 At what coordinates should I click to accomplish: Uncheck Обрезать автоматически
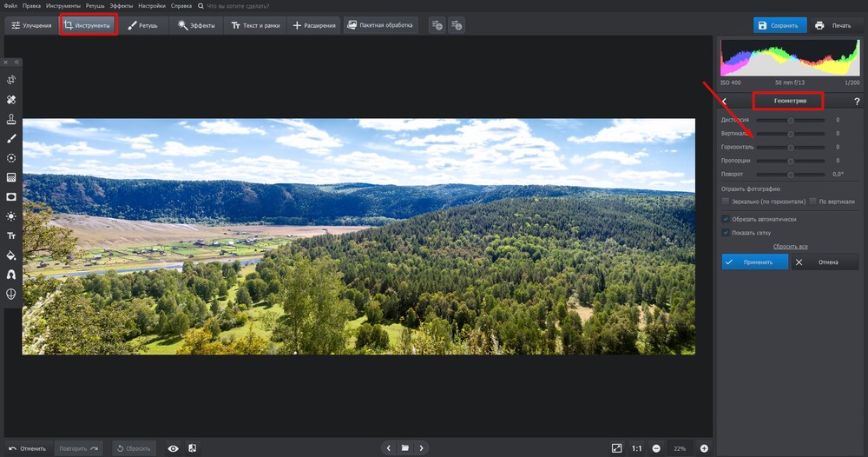(726, 219)
